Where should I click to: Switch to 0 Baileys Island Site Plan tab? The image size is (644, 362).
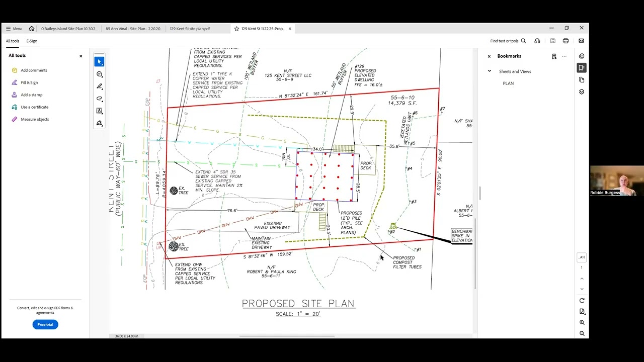pyautogui.click(x=69, y=29)
